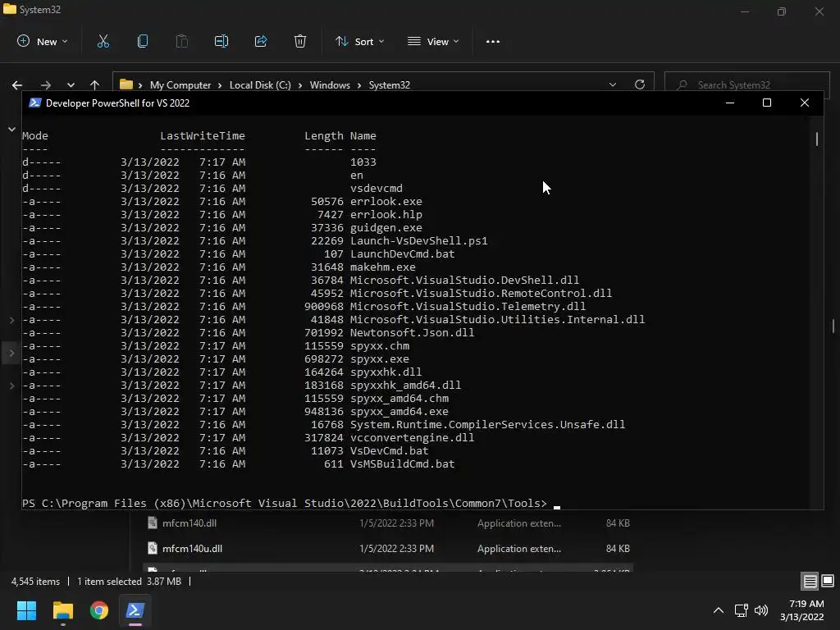Click the Copy icon in Explorer toolbar
840x630 pixels.
143,41
